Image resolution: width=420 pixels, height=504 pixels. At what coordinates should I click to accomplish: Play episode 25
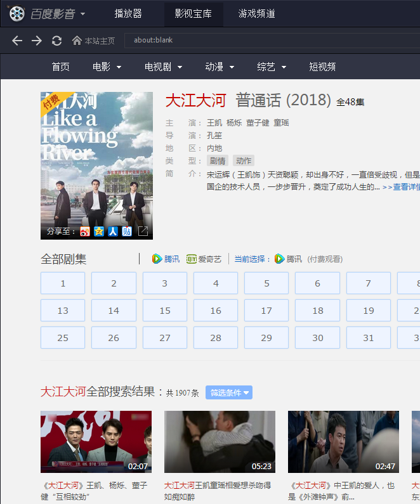[x=63, y=338]
